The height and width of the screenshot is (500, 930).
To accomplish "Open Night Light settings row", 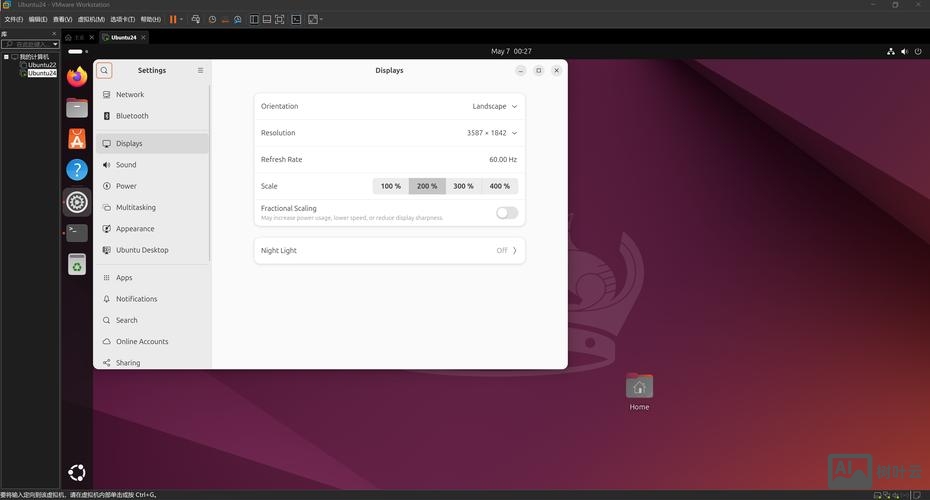I will (389, 251).
